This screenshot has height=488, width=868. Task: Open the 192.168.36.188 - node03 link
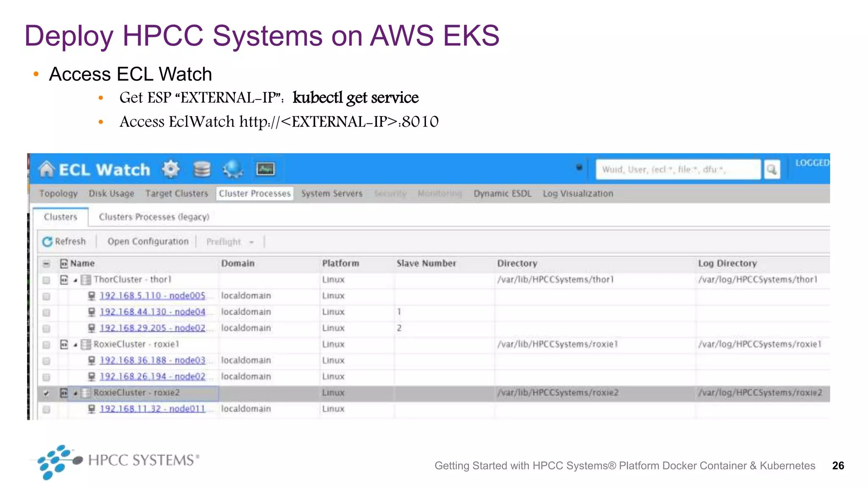coord(152,360)
